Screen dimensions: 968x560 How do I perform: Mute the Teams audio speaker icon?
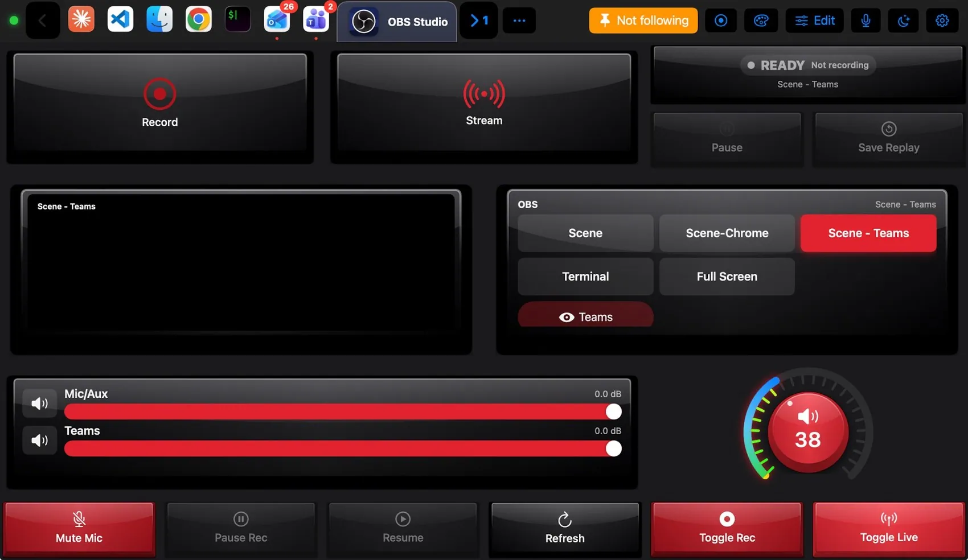coord(40,440)
